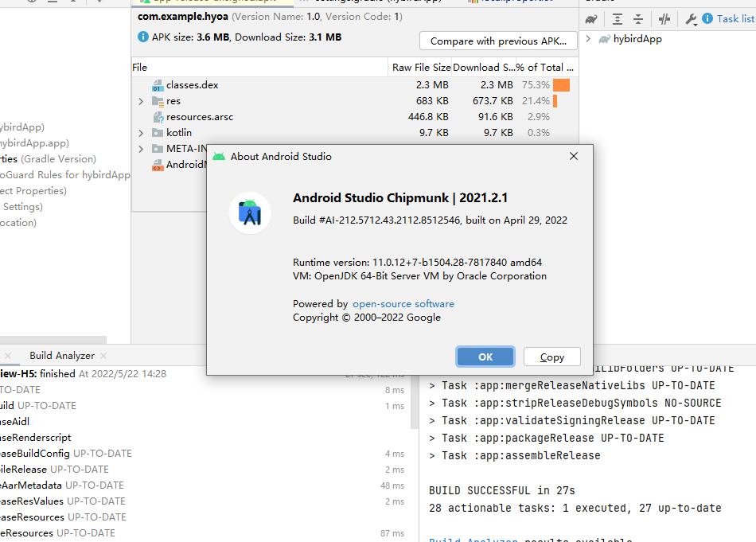Expand all nodes in Gradle panel
Viewport: 756px width, 542px height.
click(x=618, y=19)
